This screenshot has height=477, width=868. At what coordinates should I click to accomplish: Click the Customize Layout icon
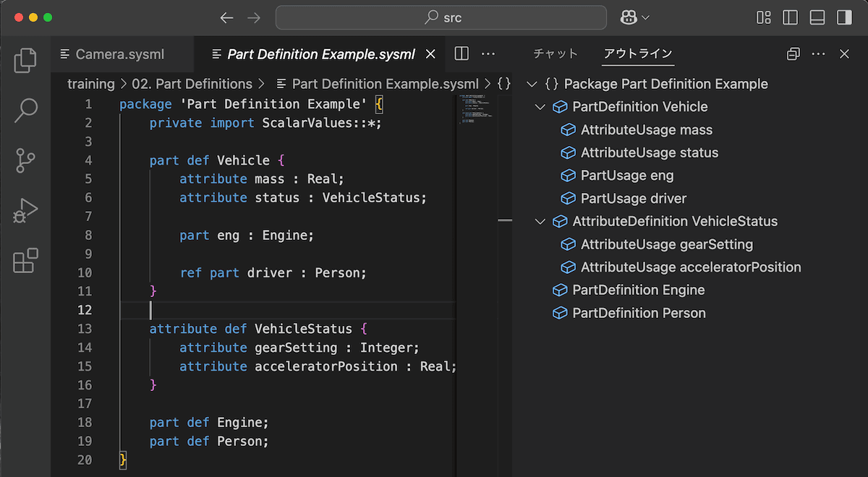pyautogui.click(x=764, y=17)
